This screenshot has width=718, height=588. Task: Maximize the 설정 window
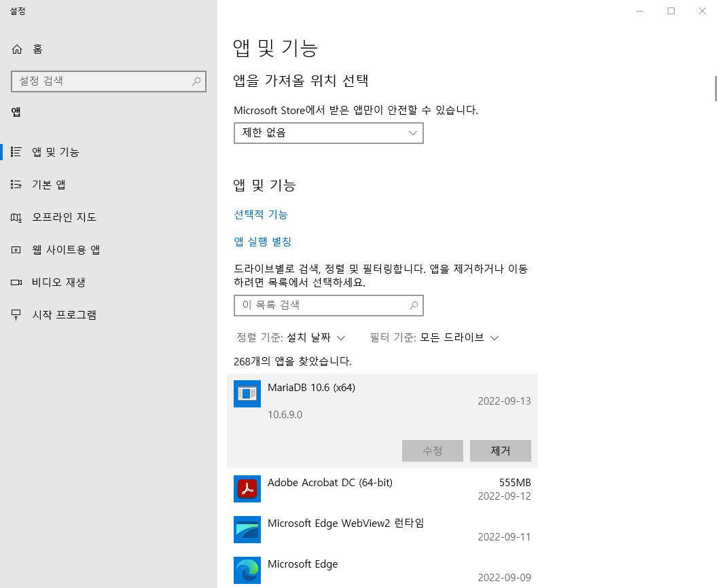[671, 11]
